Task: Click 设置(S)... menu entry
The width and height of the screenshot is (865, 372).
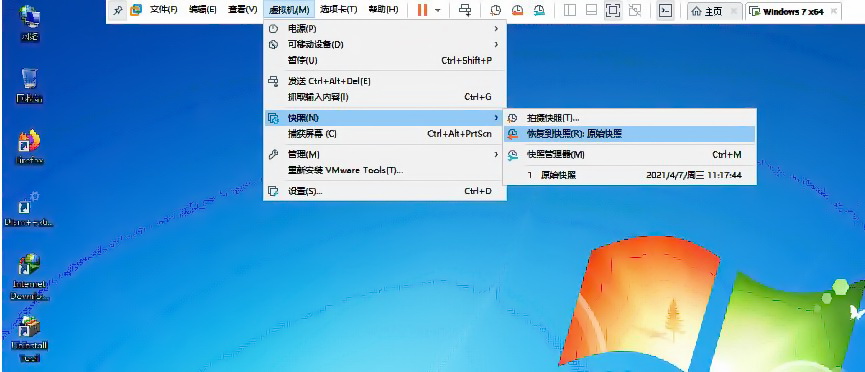Action: (385, 191)
